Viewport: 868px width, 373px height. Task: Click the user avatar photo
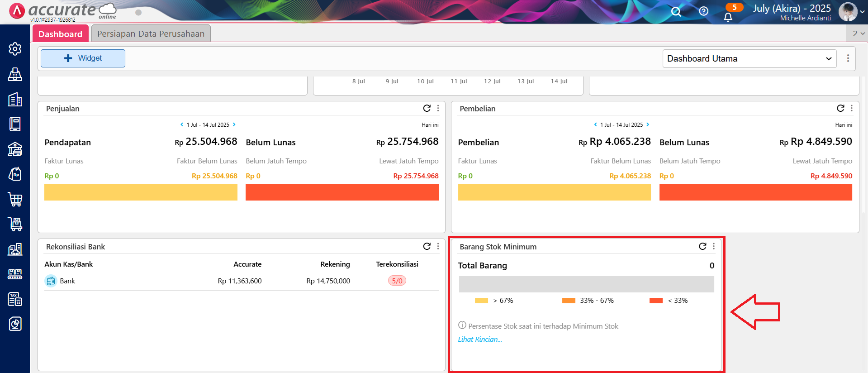[x=848, y=12]
